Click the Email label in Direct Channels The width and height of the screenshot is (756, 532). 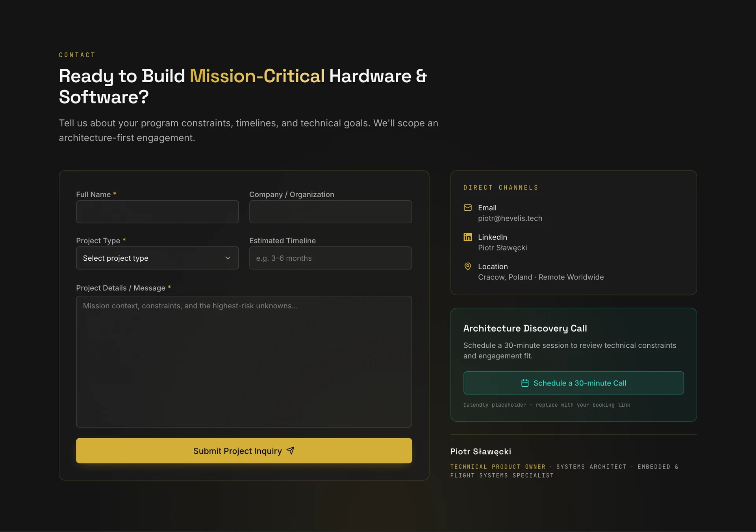(487, 208)
